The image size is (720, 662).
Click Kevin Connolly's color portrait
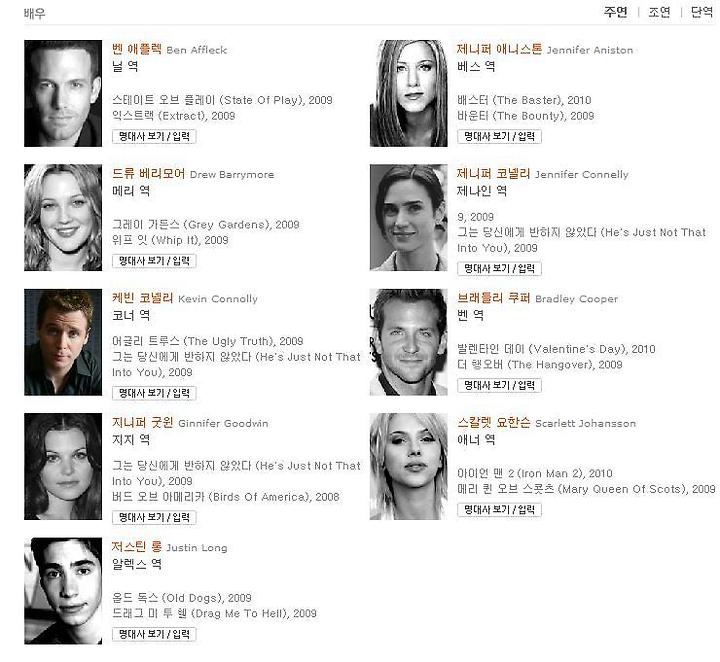tap(63, 342)
